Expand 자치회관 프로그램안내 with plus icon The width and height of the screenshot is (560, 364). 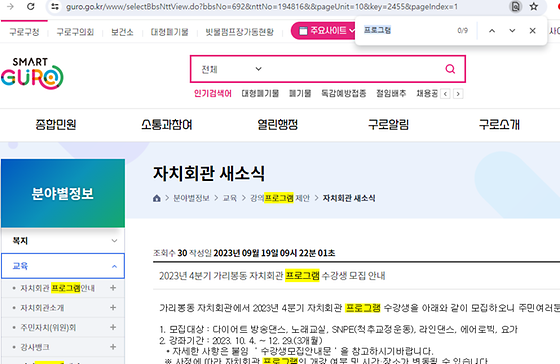[113, 288]
